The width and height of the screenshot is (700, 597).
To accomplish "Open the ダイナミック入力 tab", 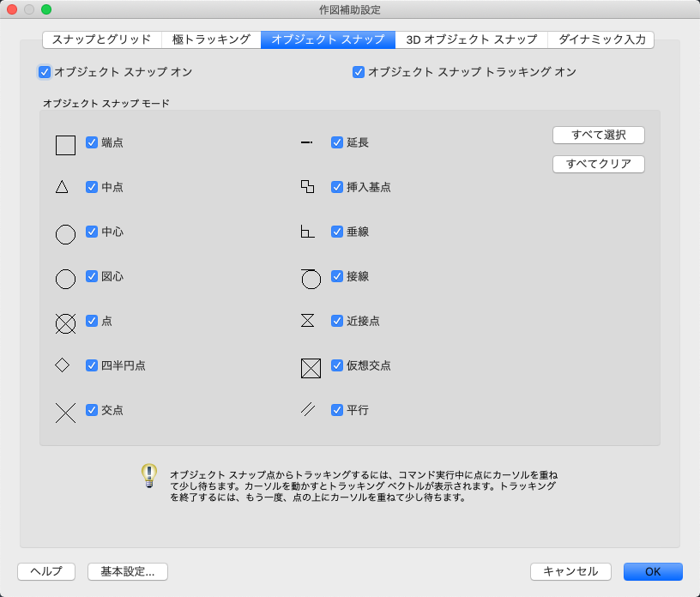I will (601, 39).
